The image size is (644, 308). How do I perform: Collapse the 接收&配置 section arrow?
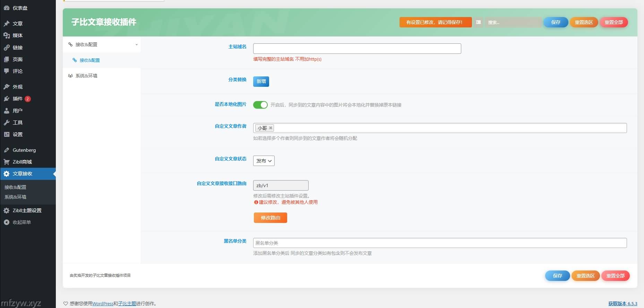136,45
